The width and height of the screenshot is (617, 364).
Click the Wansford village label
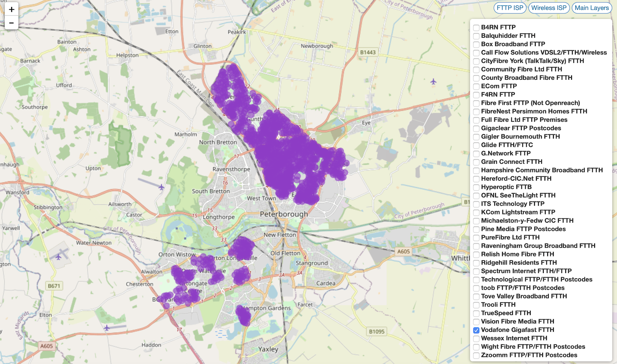point(17,192)
